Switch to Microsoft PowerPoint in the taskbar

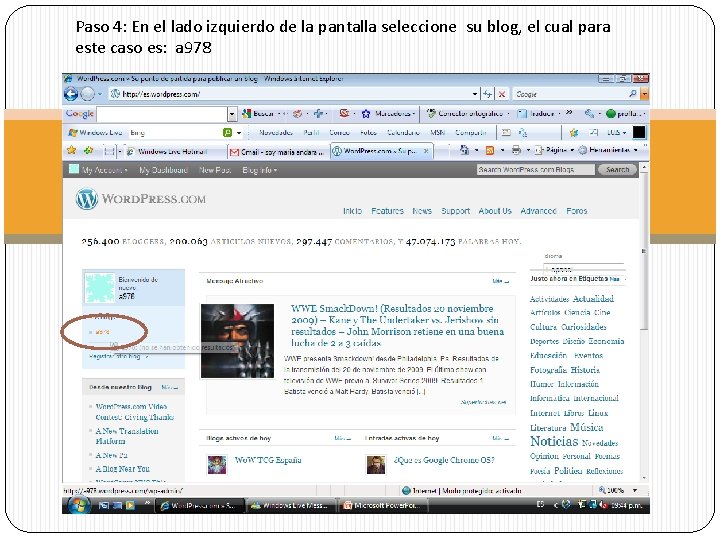click(x=383, y=506)
